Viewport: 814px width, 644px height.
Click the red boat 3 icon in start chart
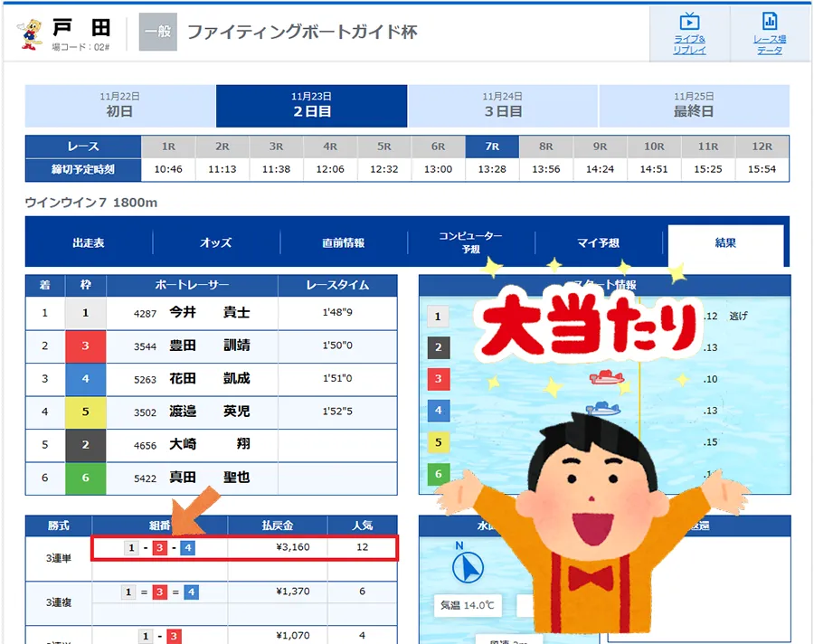pyautogui.click(x=608, y=376)
